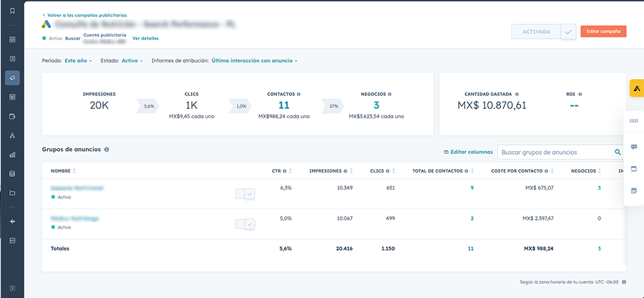Click the contacts value 2 in the second row
Image resolution: width=644 pixels, height=298 pixels.
(472, 218)
